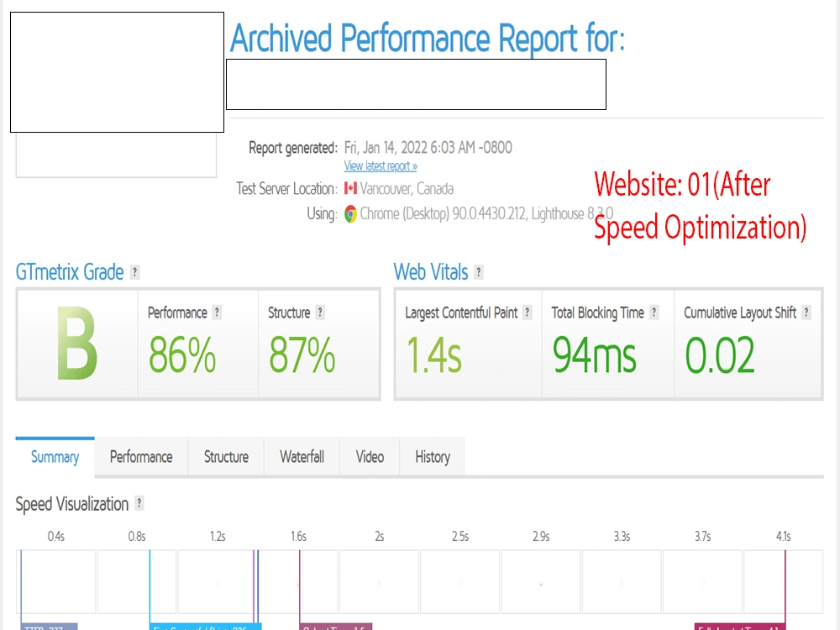This screenshot has height=630, width=840.
Task: Click the 1.6s timeline label
Action: click(298, 536)
